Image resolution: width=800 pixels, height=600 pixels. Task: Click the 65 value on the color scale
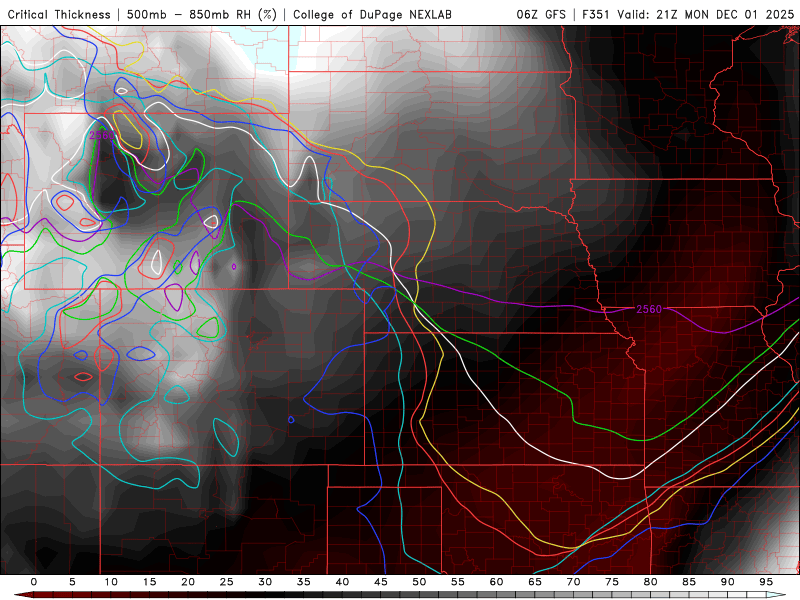[x=535, y=582]
